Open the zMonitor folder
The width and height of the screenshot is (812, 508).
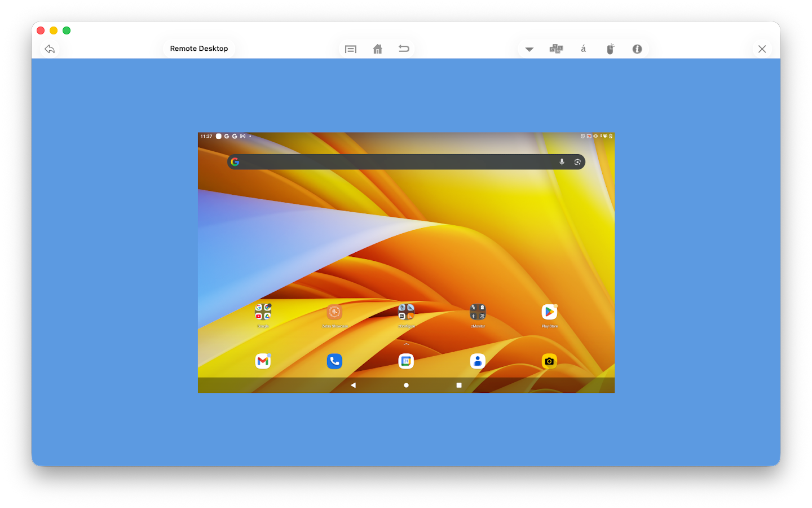coord(478,312)
